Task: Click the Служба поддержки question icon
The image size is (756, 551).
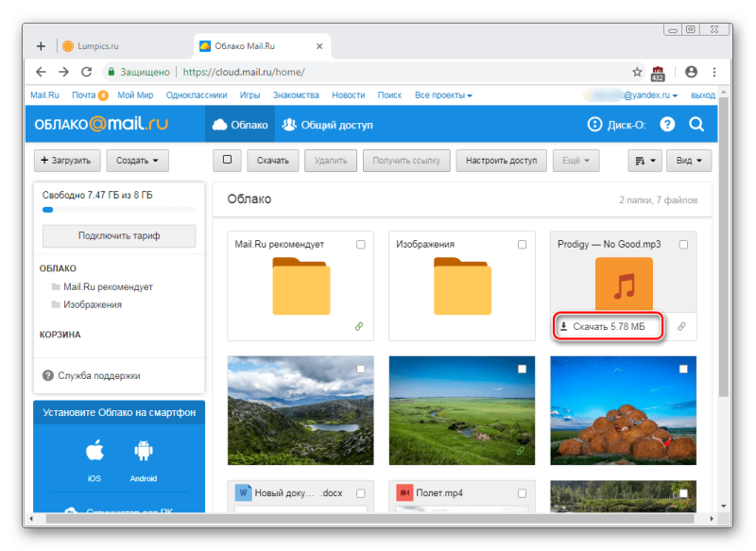Action: [x=48, y=375]
